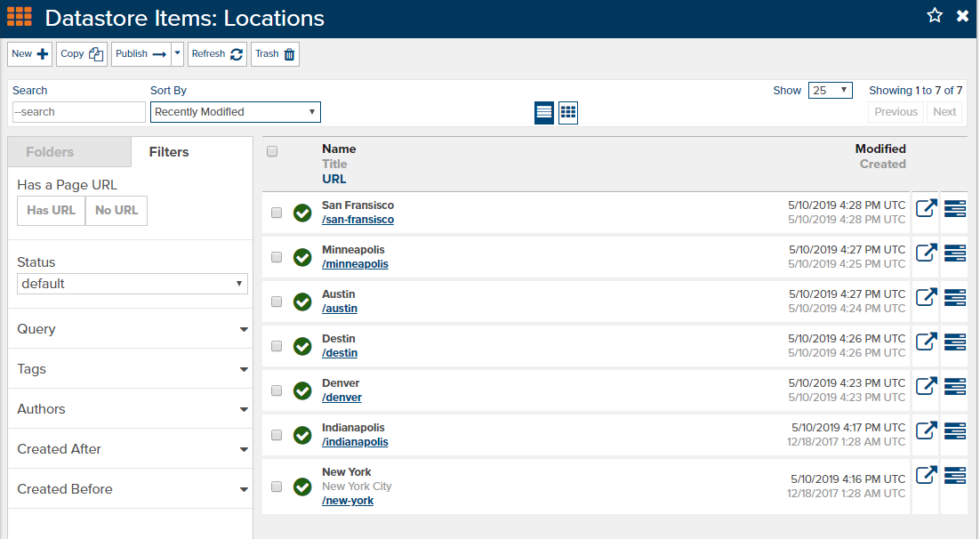Open Minneapolis row actions menu icon
Viewport: 980px width, 539px height.
pyautogui.click(x=955, y=253)
